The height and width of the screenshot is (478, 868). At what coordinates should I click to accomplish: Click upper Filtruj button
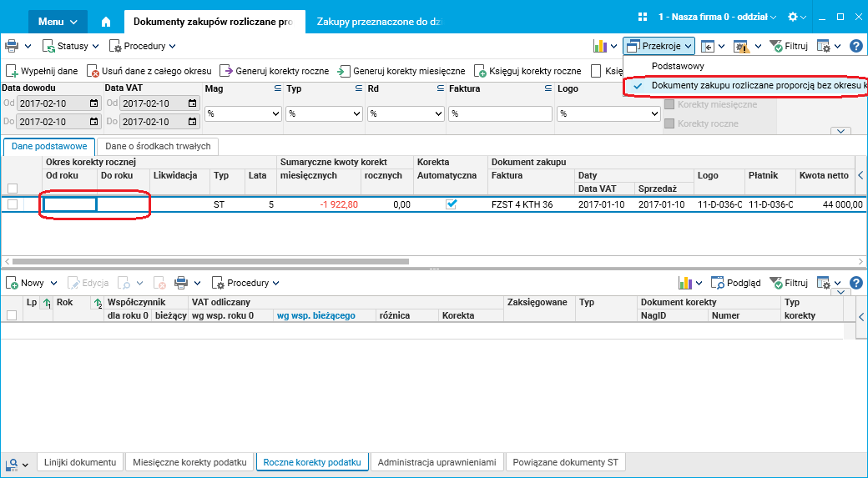(x=789, y=46)
